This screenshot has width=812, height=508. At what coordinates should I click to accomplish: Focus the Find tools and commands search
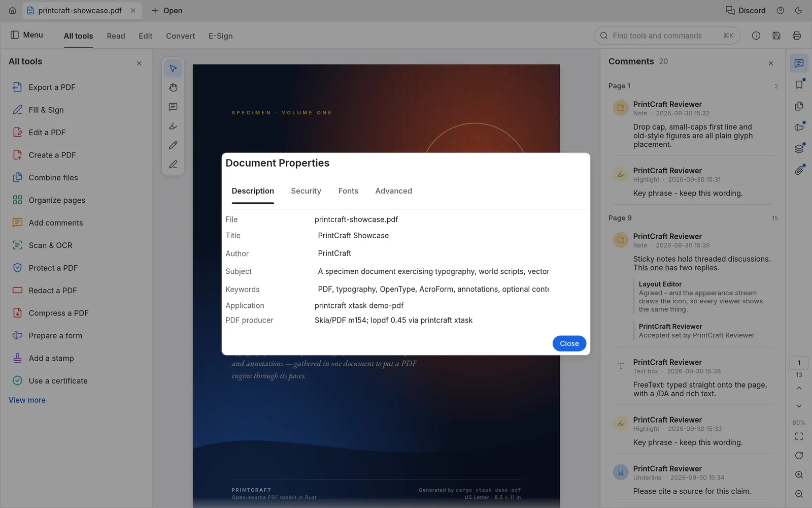(667, 36)
